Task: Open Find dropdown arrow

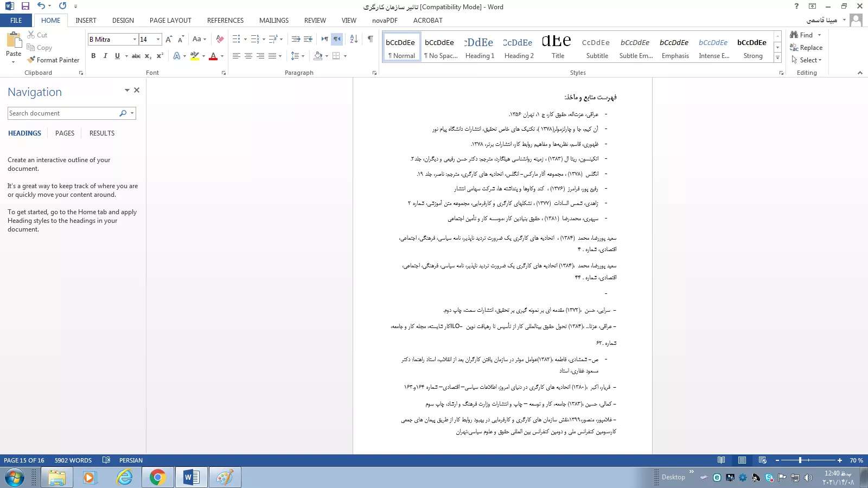Action: 819,35
